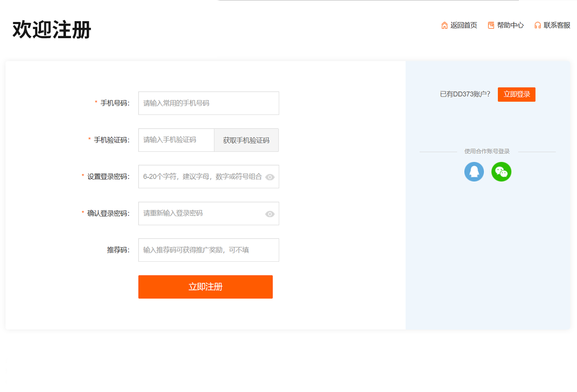Click the headset icon beside 联系客服
The width and height of the screenshot is (577, 392).
[x=537, y=25]
